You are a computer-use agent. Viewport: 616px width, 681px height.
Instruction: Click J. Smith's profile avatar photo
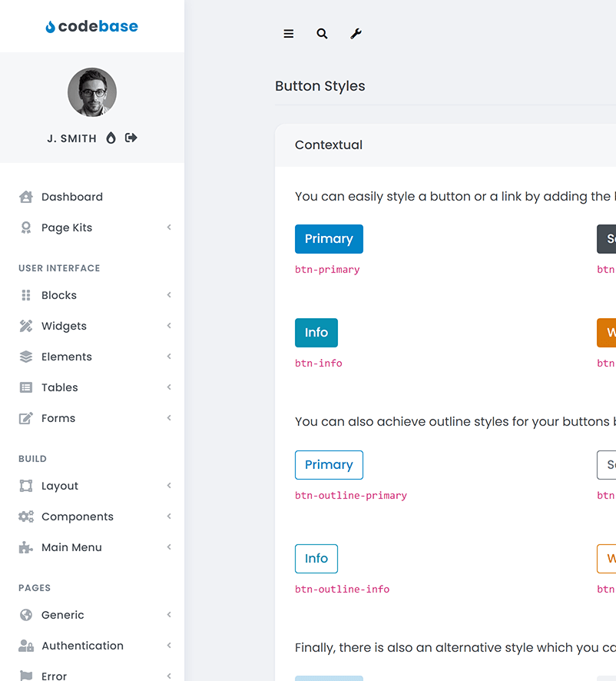pyautogui.click(x=92, y=91)
